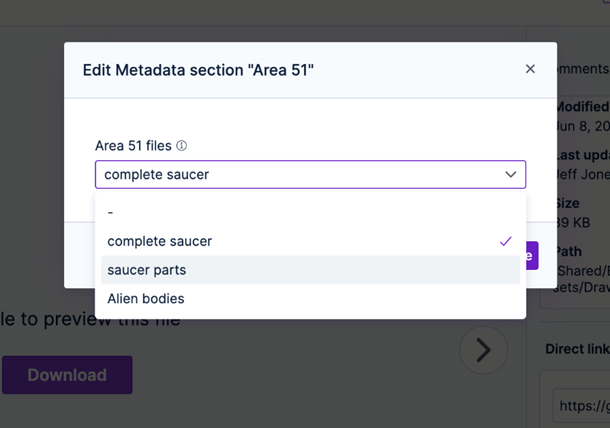Collapse the dropdown using the chevron arrow
This screenshot has height=428, width=610.
tap(511, 175)
